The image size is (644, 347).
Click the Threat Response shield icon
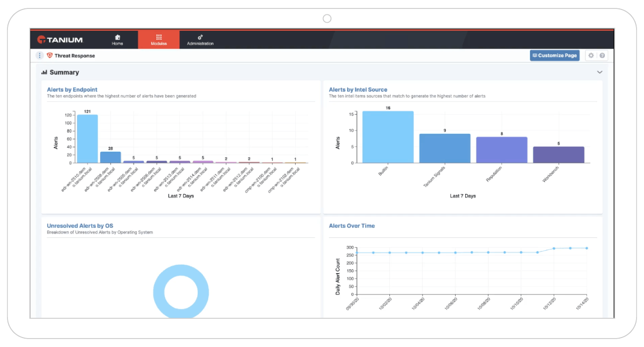click(x=50, y=56)
